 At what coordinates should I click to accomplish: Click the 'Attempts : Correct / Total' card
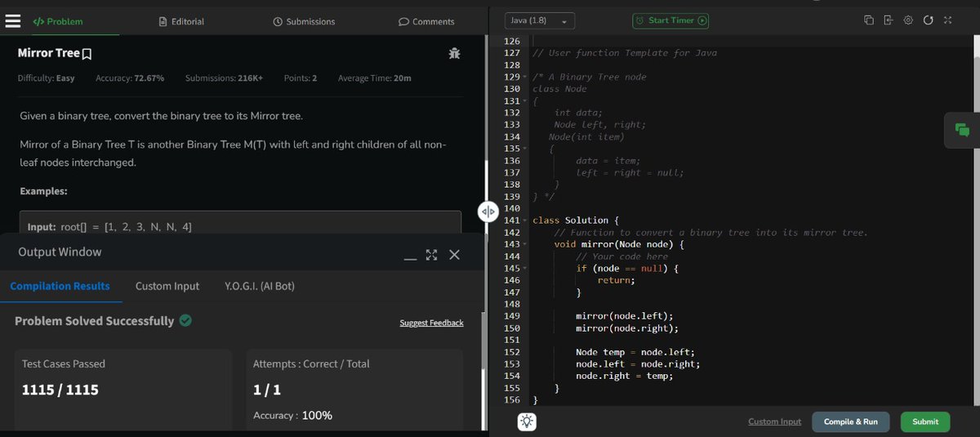pyautogui.click(x=354, y=390)
